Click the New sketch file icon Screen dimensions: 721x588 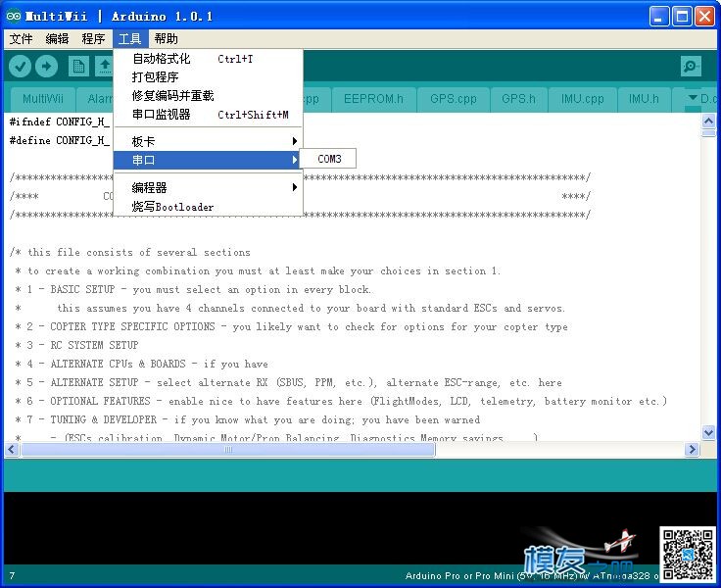[x=78, y=67]
